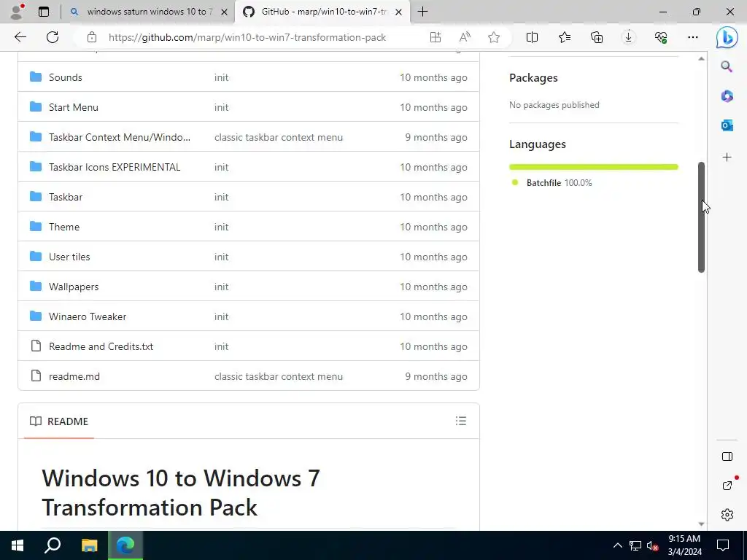The image size is (747, 560).
Task: Select the GitHub marp repository tab
Action: (x=322, y=12)
